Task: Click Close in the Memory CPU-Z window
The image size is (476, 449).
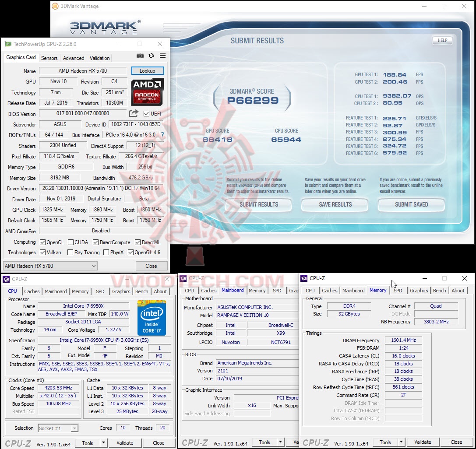Action: [456, 442]
